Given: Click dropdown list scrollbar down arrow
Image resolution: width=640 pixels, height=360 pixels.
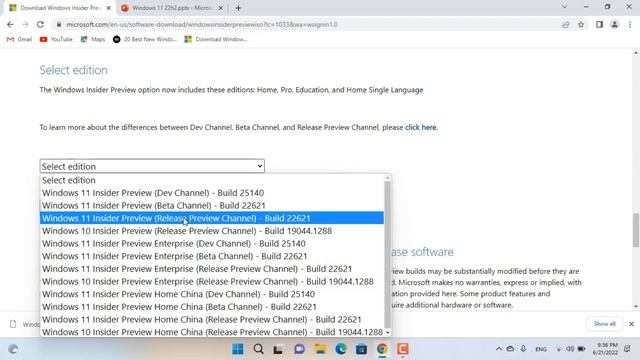Looking at the screenshot, I should click(x=387, y=333).
